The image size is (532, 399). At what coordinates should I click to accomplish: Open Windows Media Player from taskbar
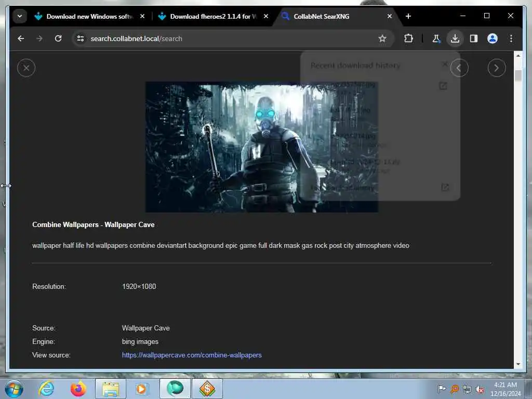click(x=141, y=389)
